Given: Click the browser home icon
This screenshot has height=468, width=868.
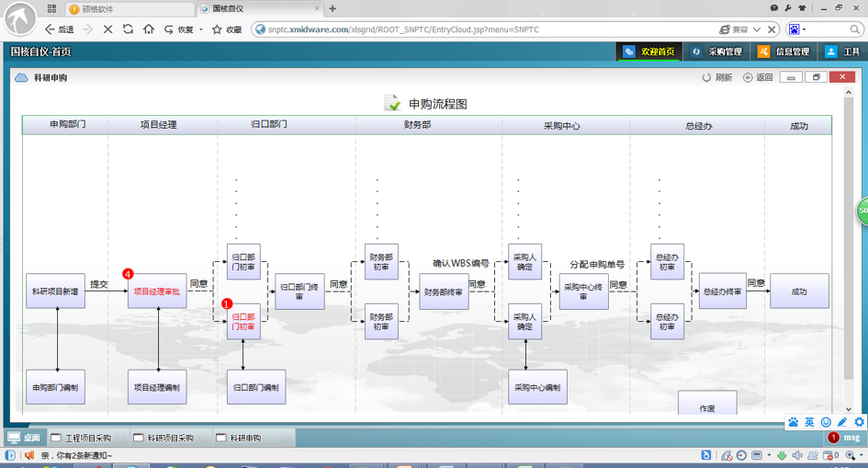Looking at the screenshot, I should (x=148, y=29).
